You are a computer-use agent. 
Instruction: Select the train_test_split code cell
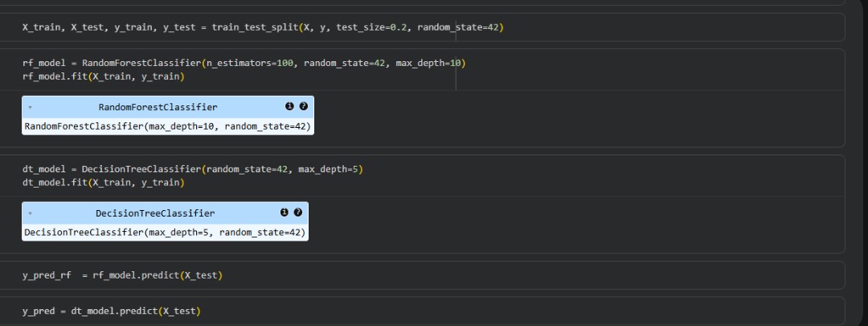pos(422,27)
